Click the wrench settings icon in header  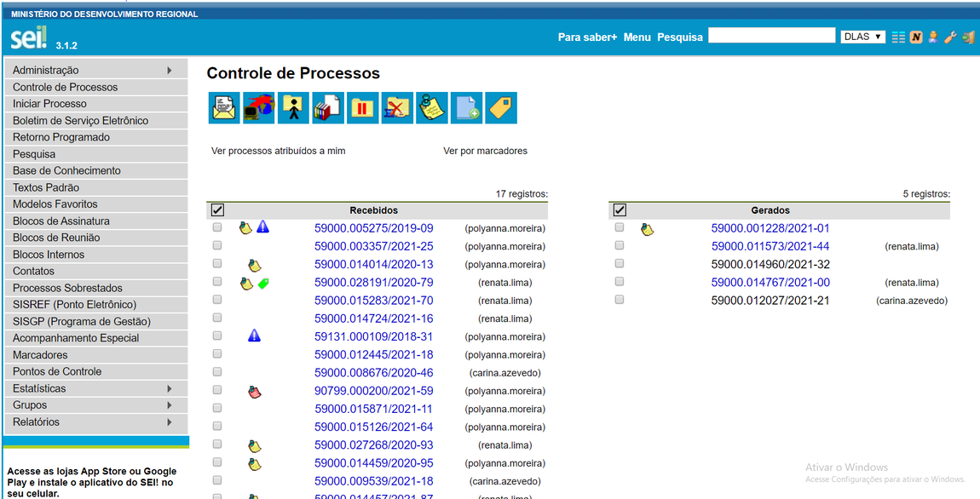click(950, 37)
